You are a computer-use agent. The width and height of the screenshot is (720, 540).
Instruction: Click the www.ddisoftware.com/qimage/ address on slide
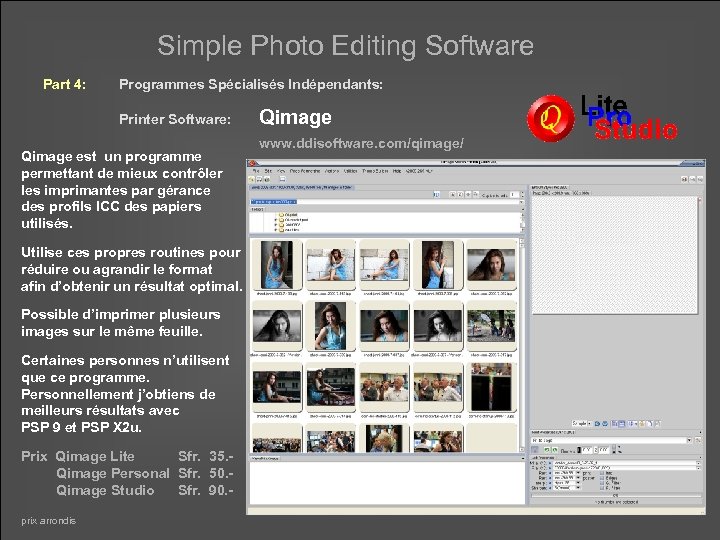[361, 144]
